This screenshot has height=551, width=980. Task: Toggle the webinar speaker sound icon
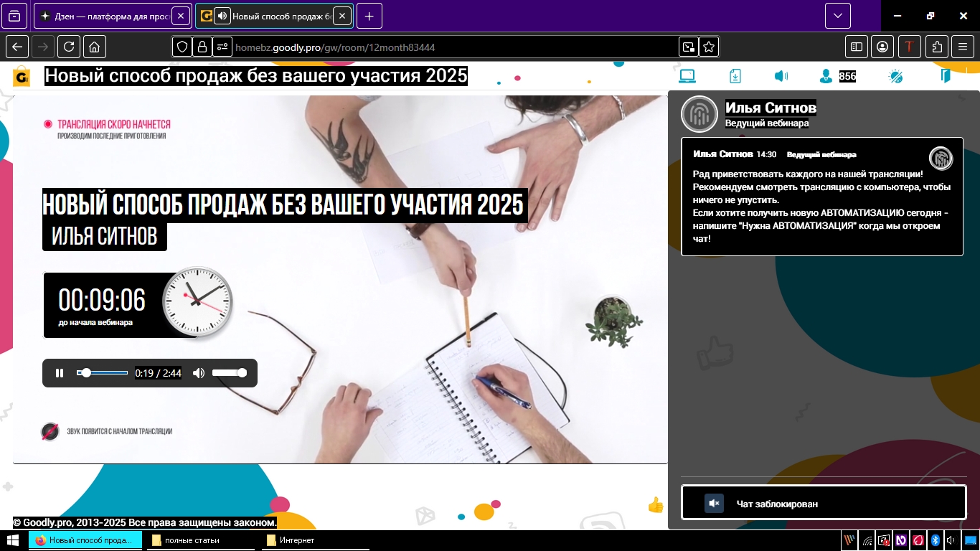pyautogui.click(x=781, y=76)
